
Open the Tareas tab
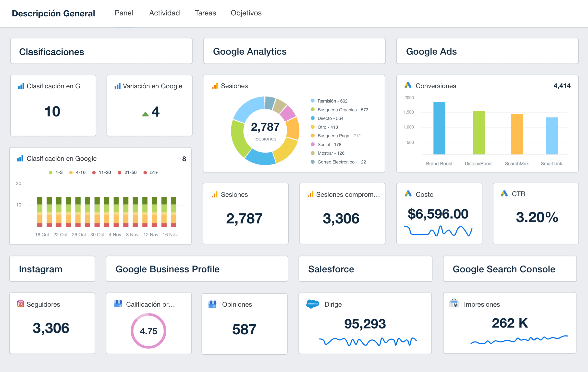(205, 13)
